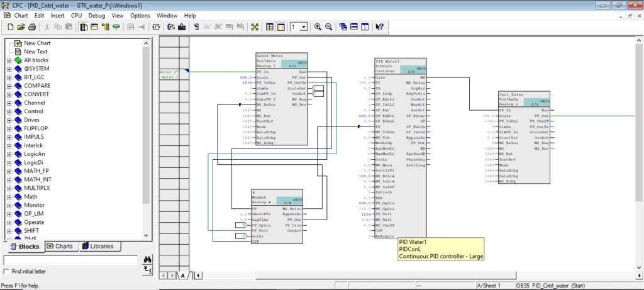This screenshot has width=644, height=290.
Task: Click the block search text field
Action: coord(70,260)
